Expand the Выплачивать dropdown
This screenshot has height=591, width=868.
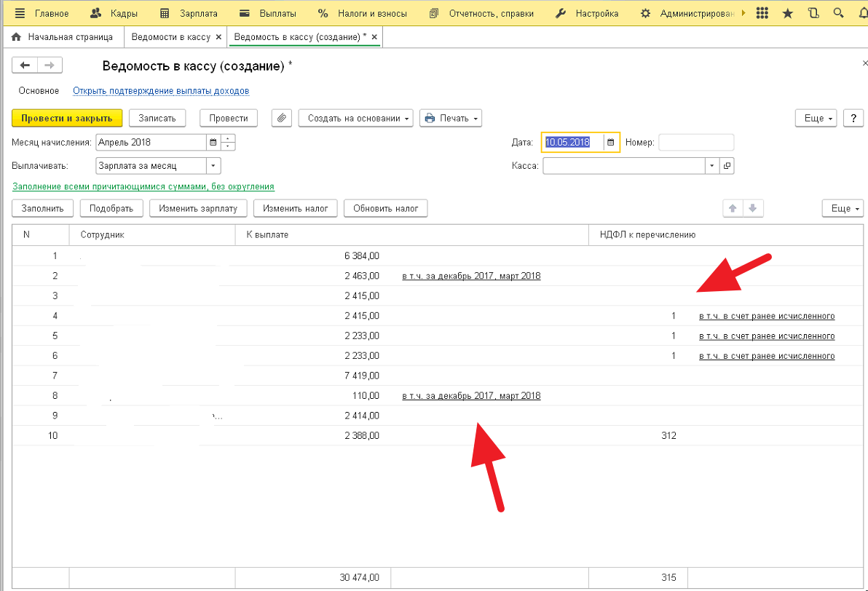[213, 166]
